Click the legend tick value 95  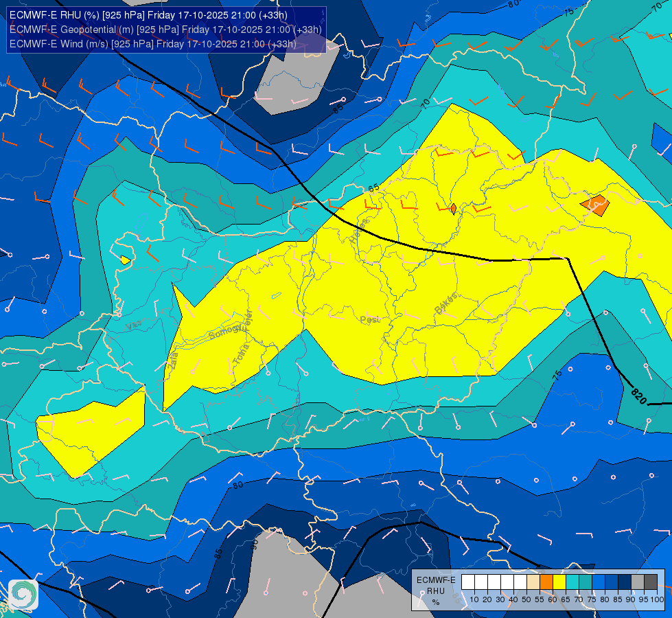pyautogui.click(x=644, y=599)
